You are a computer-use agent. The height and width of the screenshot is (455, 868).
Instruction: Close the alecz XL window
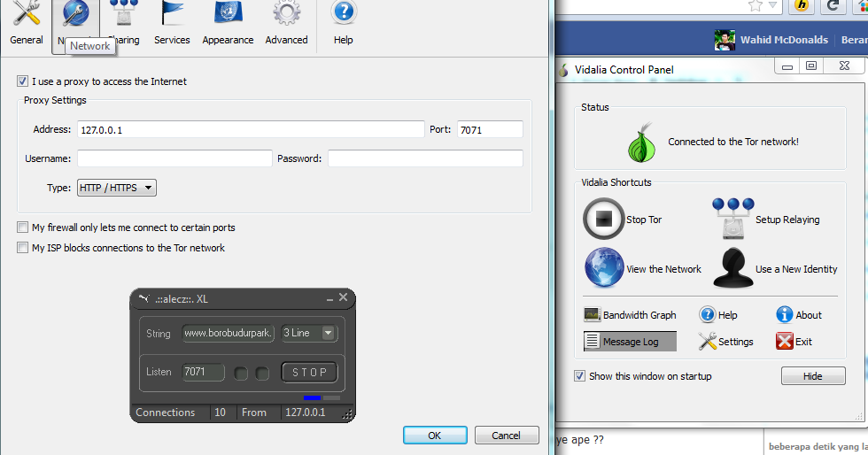pos(344,297)
